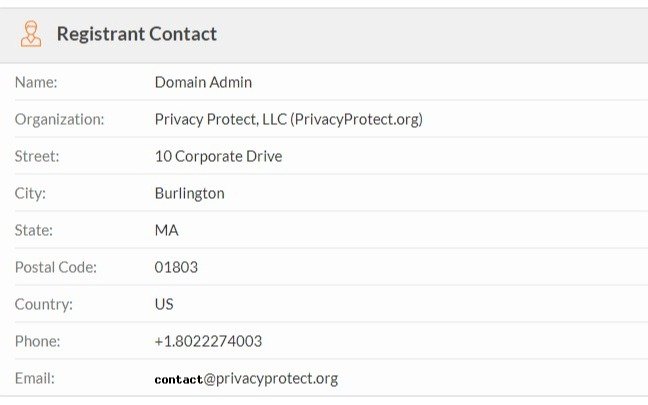The image size is (648, 405).
Task: Click the Phone: field label
Action: [38, 341]
